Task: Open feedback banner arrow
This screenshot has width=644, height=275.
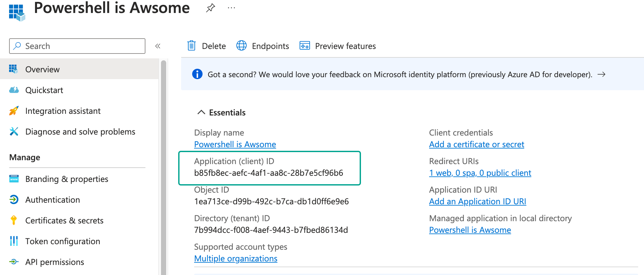Action: click(601, 74)
